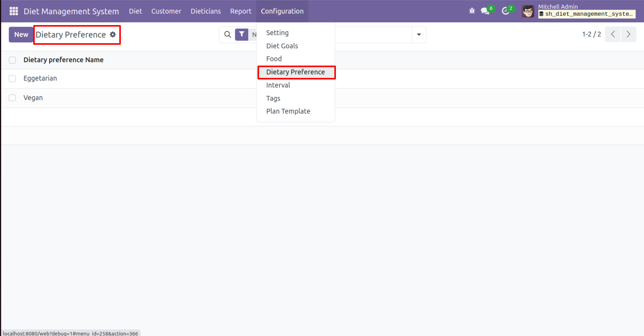644x336 pixels.
Task: Open the debug bug icon menu
Action: point(472,11)
